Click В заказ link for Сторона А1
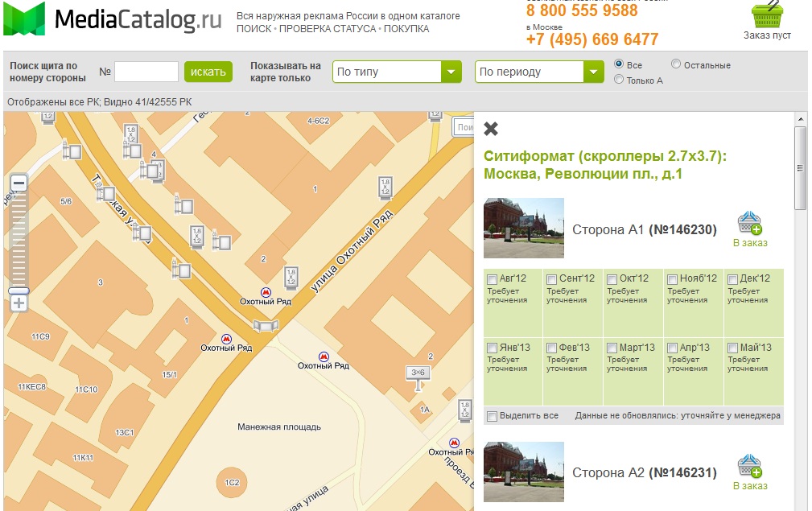Viewport: 812px width, 511px height. coord(750,243)
